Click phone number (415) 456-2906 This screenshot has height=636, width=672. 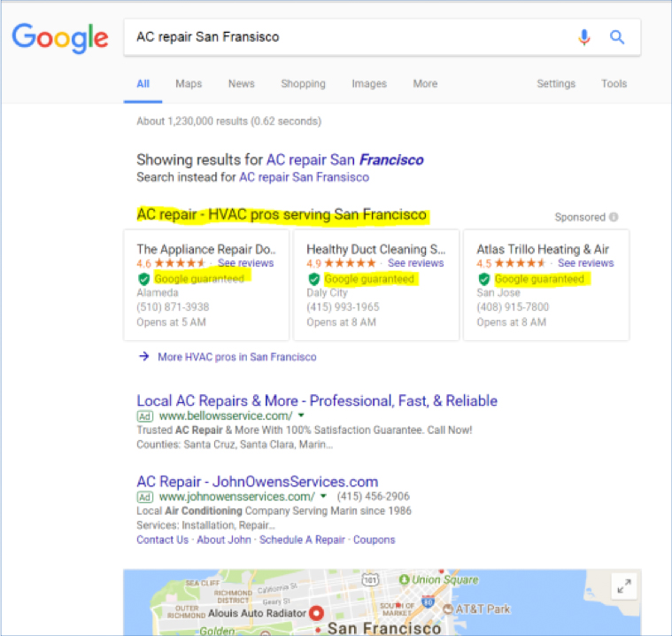(374, 496)
